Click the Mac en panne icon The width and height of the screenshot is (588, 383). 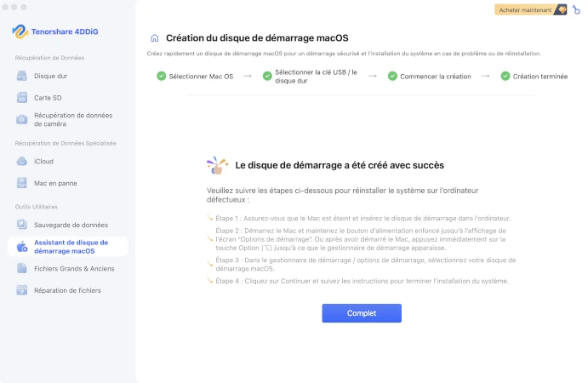click(22, 183)
